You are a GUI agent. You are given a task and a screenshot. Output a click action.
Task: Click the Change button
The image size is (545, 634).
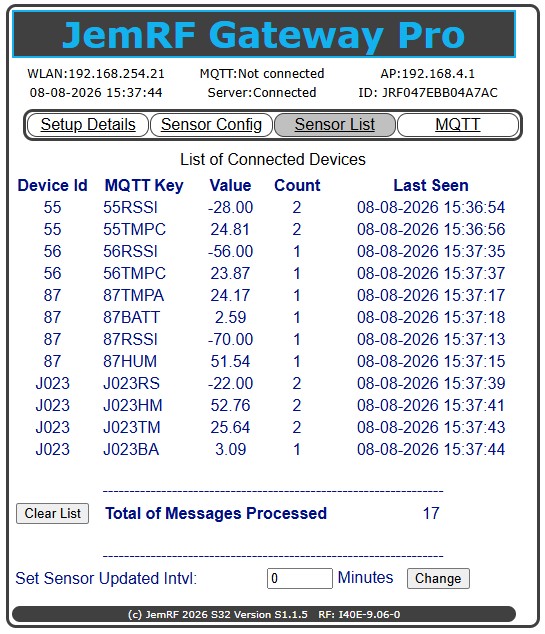click(x=438, y=578)
